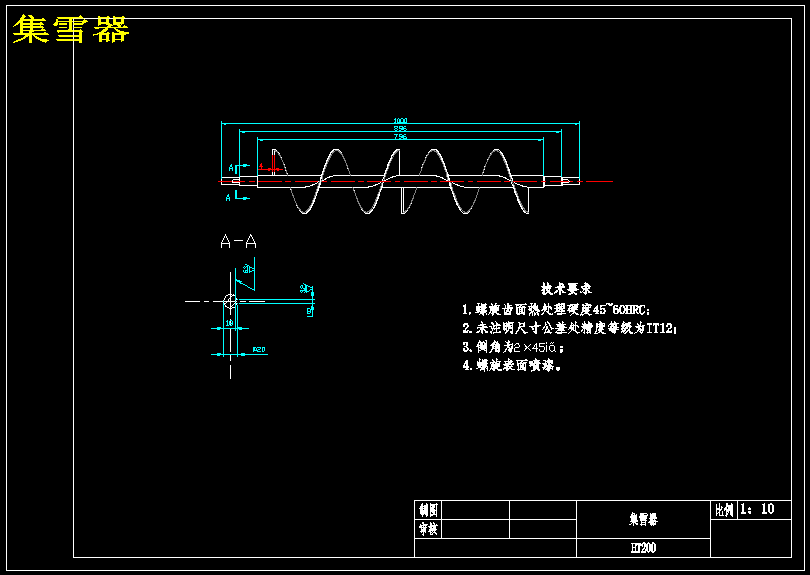This screenshot has width=810, height=575.
Task: Select requirement line 2 mentioning IT12
Action: (x=569, y=328)
